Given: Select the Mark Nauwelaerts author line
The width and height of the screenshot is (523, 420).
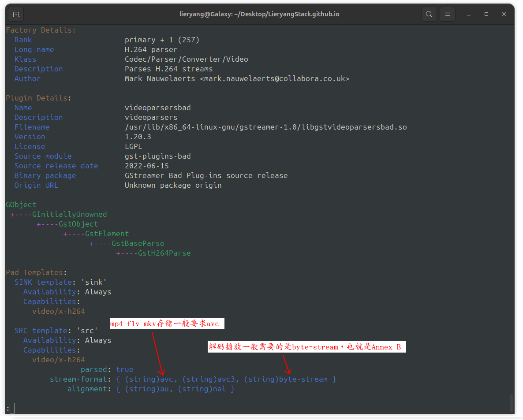Looking at the screenshot, I should click(x=237, y=78).
